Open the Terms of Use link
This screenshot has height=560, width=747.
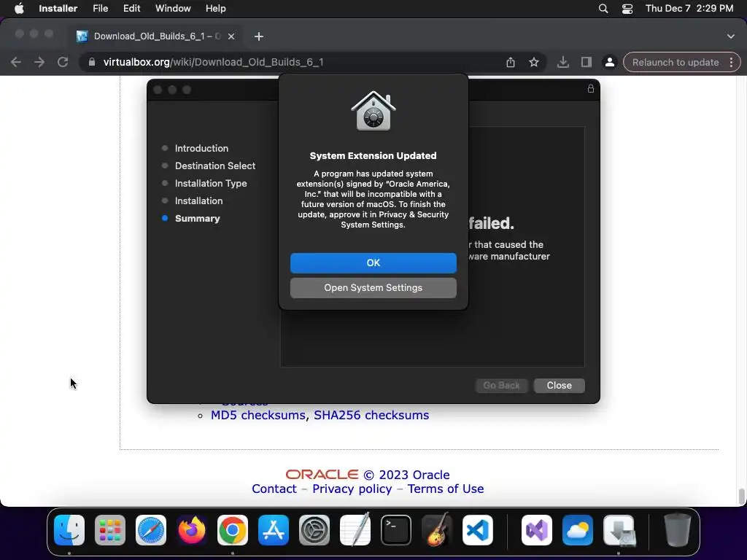pyautogui.click(x=446, y=489)
